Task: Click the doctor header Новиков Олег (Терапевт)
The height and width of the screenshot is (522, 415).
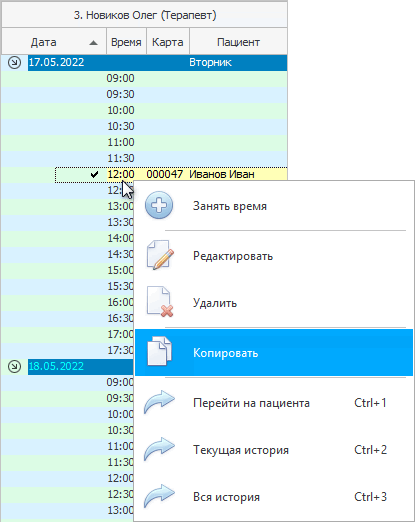Action: point(145,15)
